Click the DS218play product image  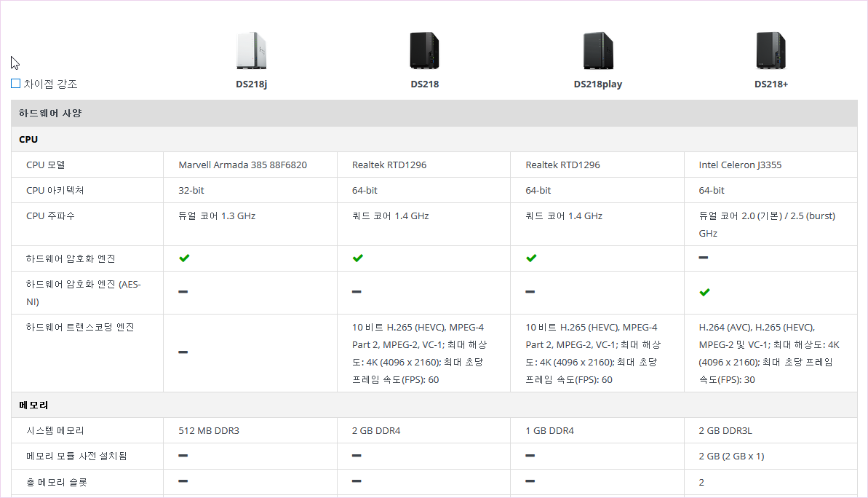tap(598, 50)
